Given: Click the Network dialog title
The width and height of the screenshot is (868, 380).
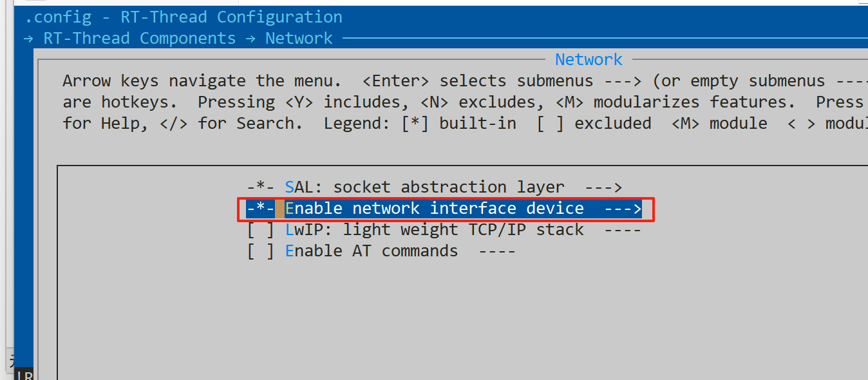Looking at the screenshot, I should pyautogui.click(x=589, y=60).
